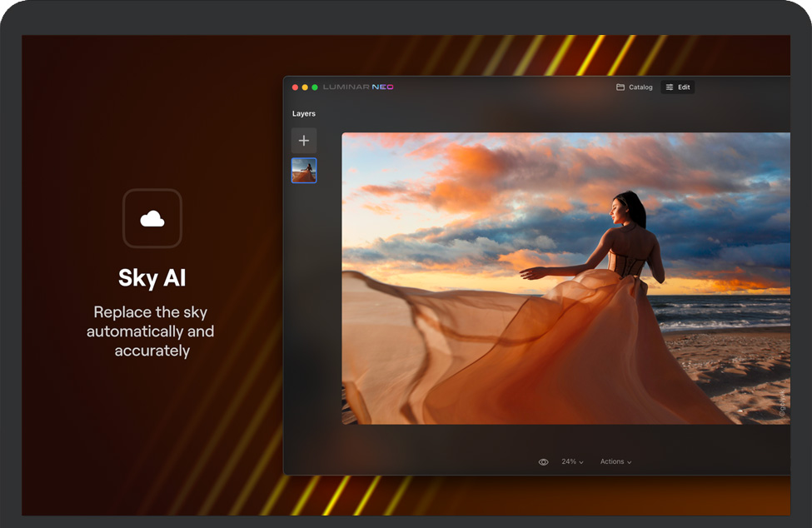Open the 24% zoom dropdown
This screenshot has height=528, width=812.
572,462
